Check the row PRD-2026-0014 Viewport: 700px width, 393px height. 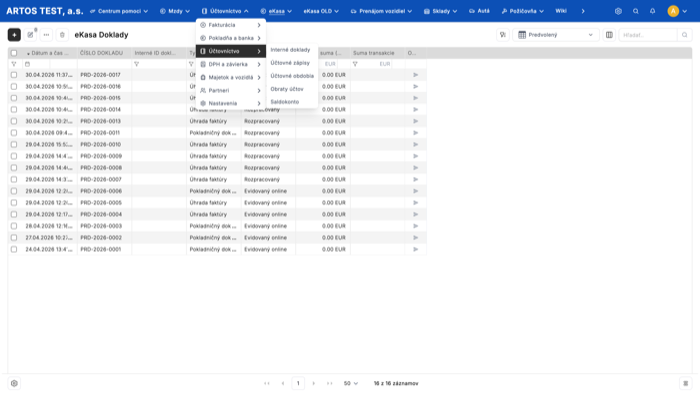[x=14, y=109]
